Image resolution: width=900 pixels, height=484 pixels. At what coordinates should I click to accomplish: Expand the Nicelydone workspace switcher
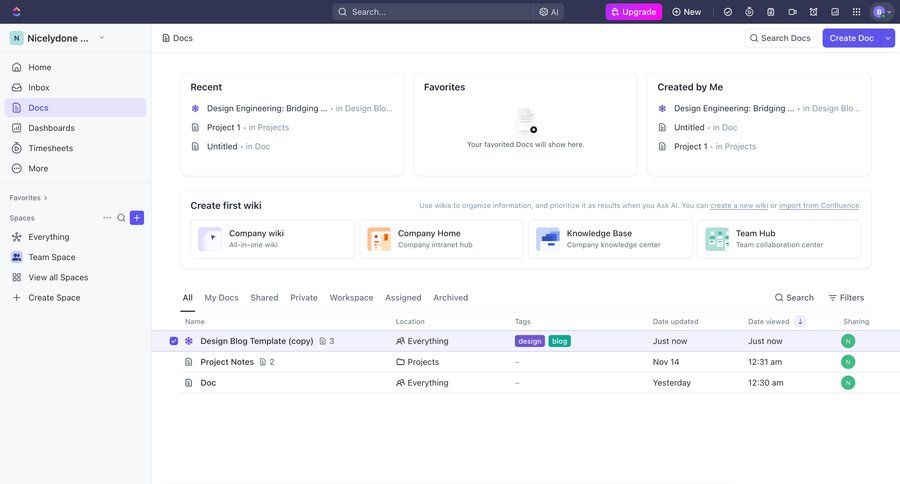click(102, 38)
